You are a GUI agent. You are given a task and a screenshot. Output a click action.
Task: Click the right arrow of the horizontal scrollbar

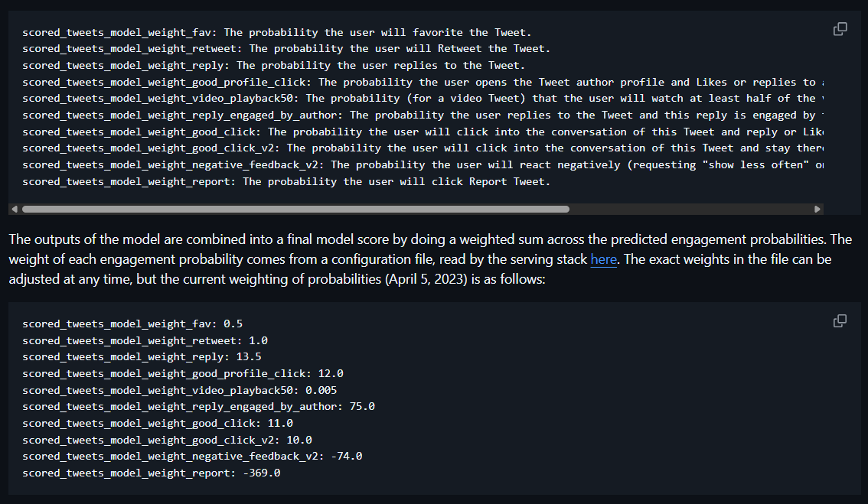tap(817, 208)
